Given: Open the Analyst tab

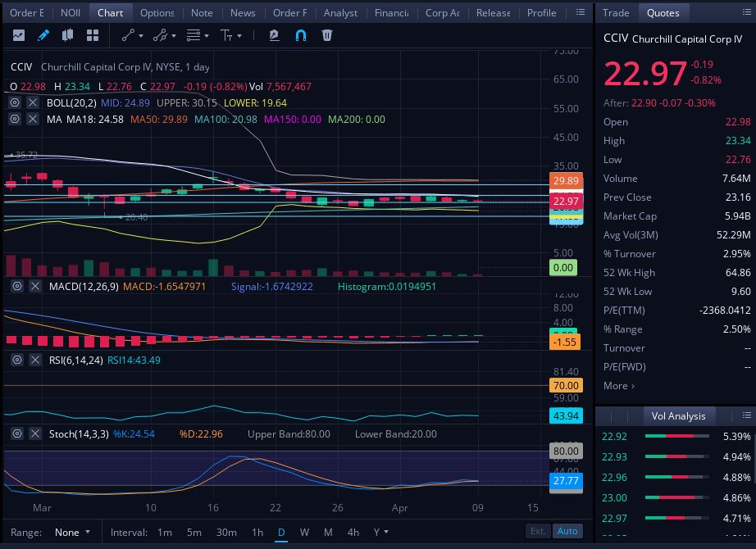Looking at the screenshot, I should click(340, 13).
